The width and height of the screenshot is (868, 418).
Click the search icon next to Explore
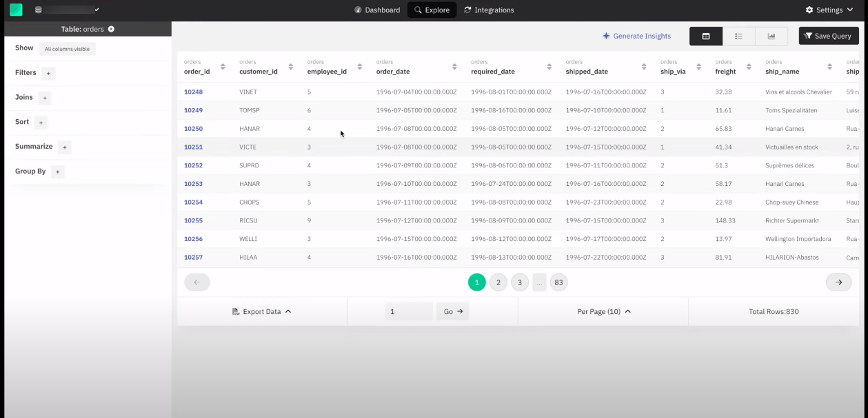[x=418, y=10]
